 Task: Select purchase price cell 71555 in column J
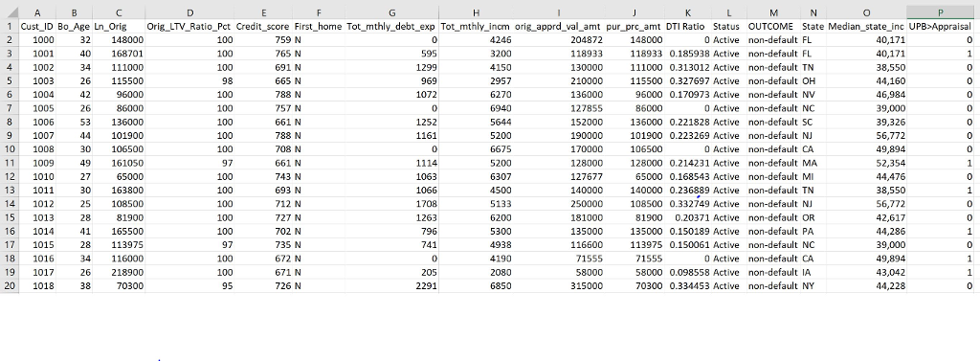pos(635,259)
